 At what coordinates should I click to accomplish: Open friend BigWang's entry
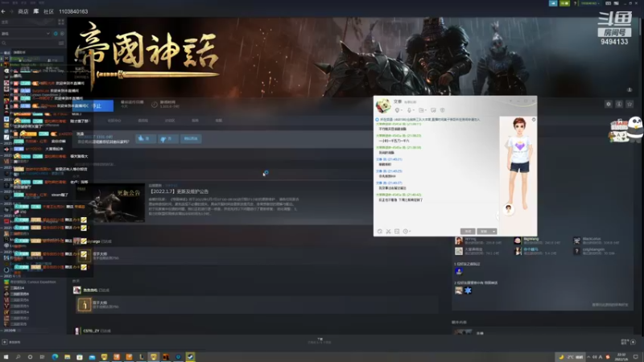538,241
